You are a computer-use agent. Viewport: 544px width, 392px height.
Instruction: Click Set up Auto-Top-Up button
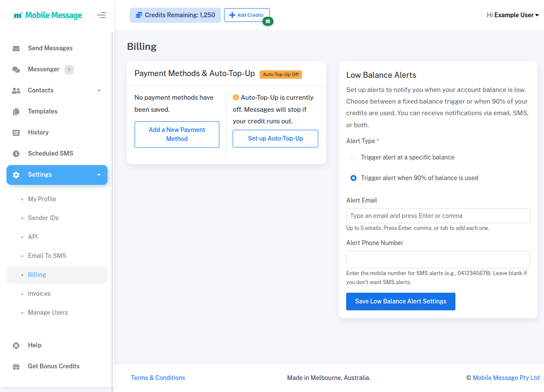click(275, 138)
